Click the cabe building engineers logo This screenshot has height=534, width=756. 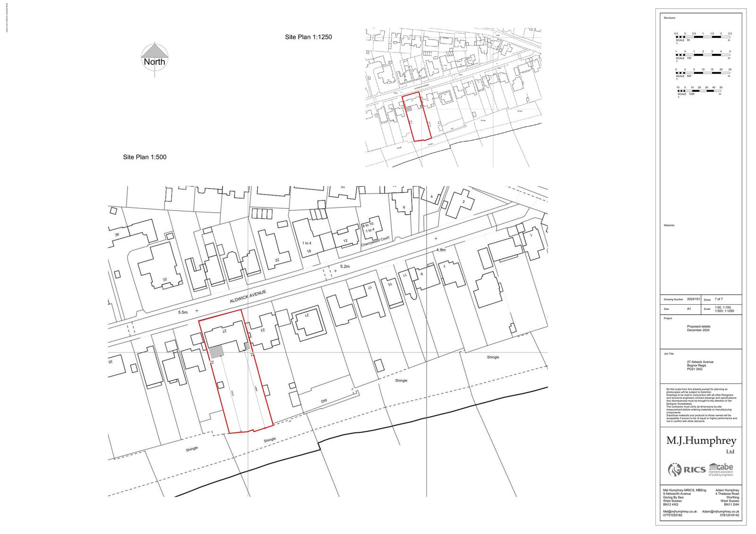[721, 470]
